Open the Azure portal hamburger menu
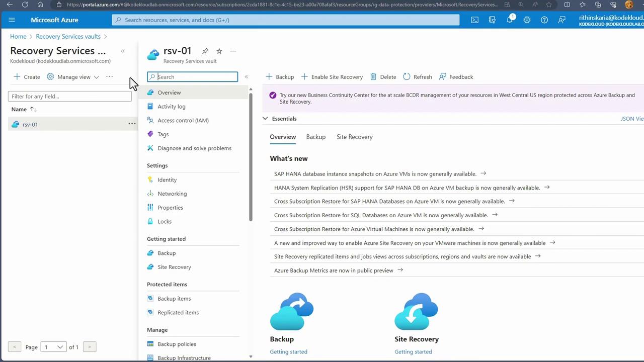 (12, 20)
